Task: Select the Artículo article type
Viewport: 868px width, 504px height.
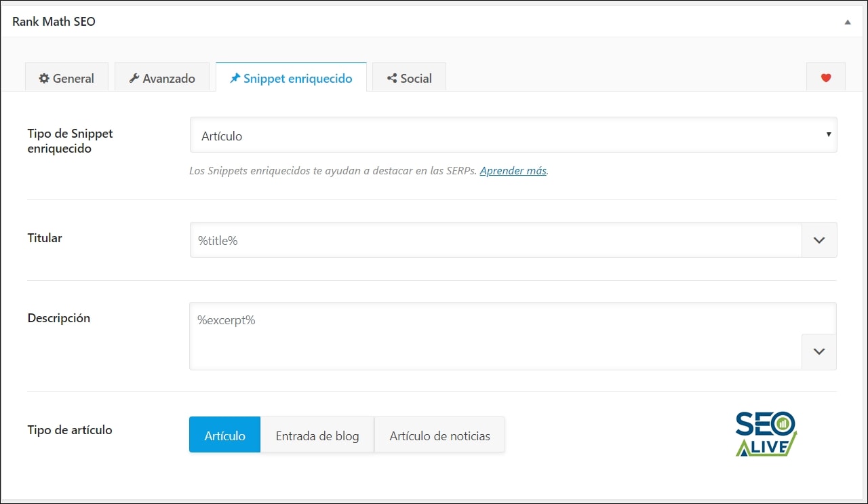Action: click(224, 435)
